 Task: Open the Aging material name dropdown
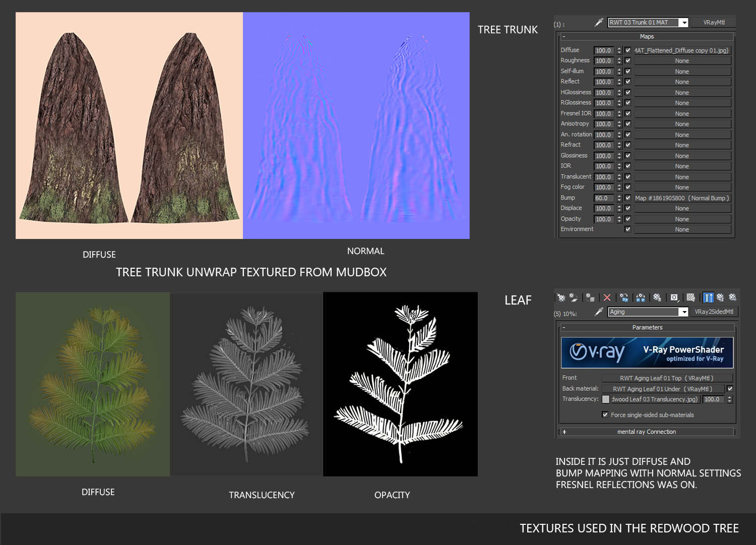pyautogui.click(x=683, y=312)
